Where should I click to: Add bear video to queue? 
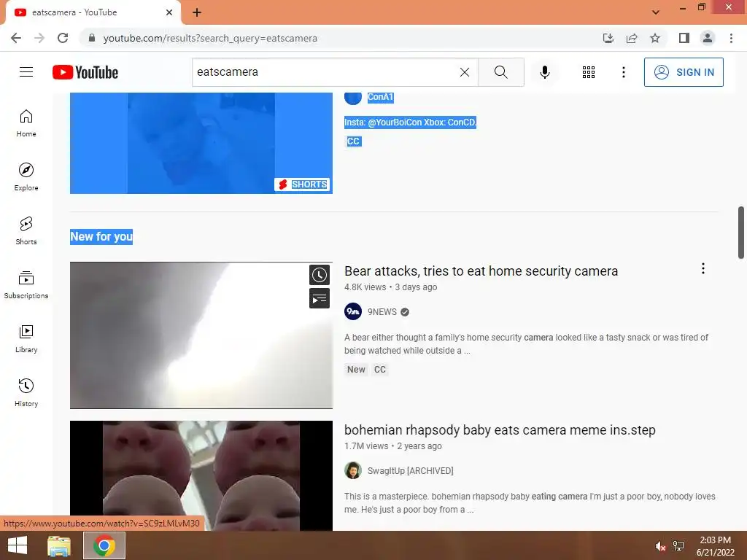pos(320,298)
